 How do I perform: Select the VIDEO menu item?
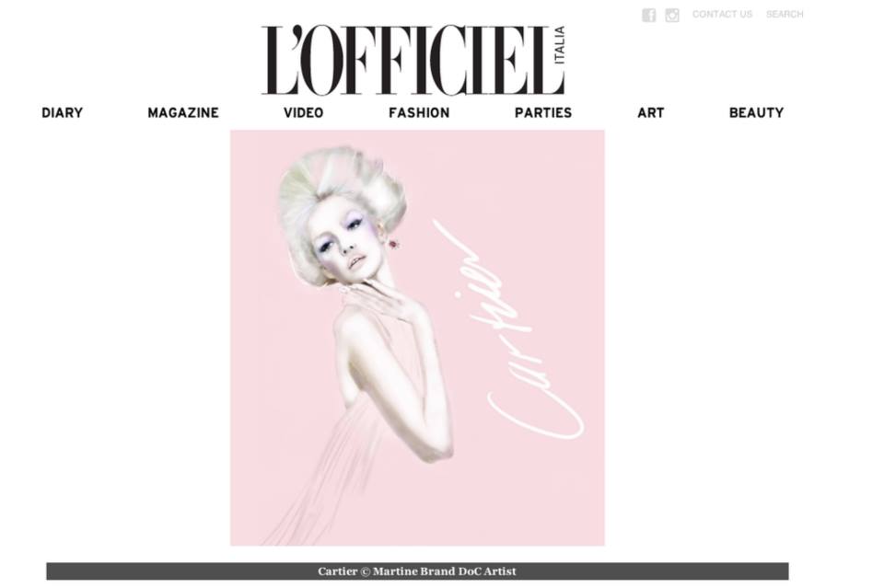coord(303,112)
